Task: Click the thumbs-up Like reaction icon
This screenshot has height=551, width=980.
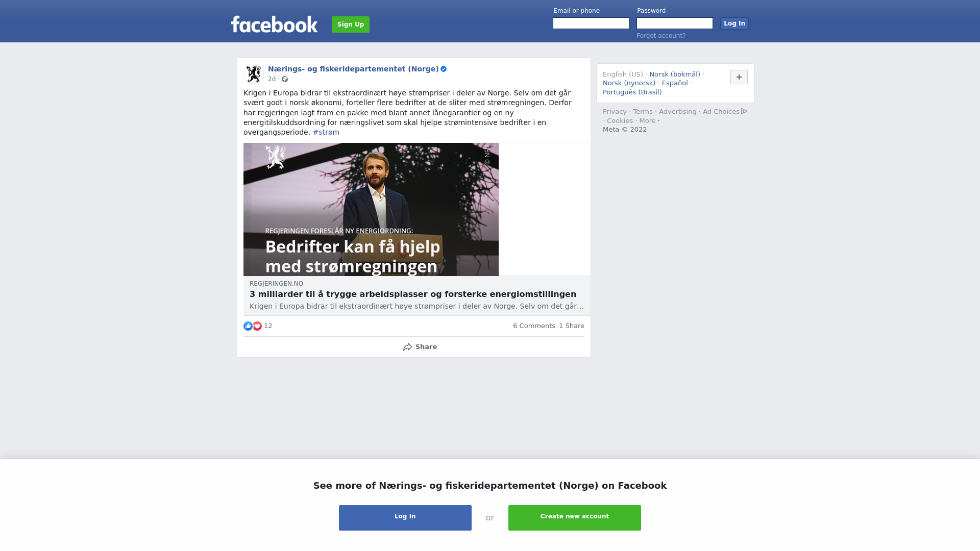Action: [248, 326]
